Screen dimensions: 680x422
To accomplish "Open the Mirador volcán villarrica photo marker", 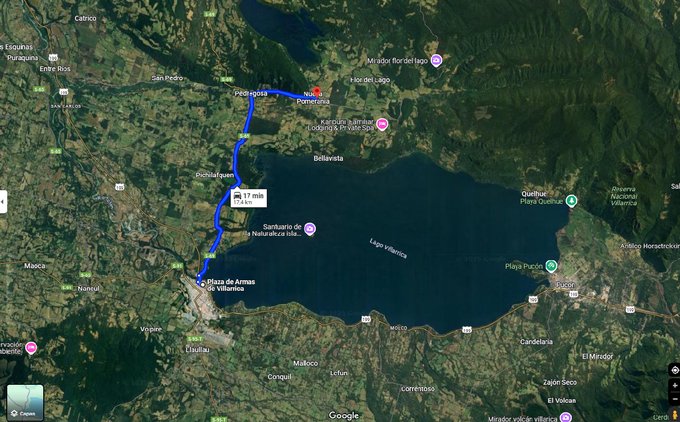I will (566, 418).
